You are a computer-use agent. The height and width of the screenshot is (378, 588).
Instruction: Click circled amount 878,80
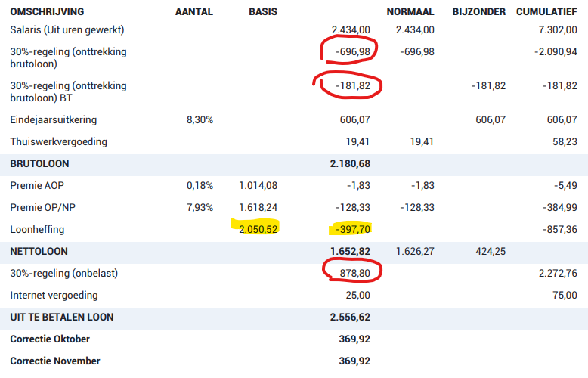(x=354, y=274)
